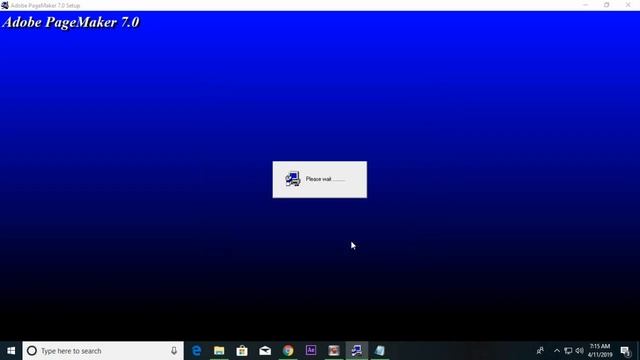The height and width of the screenshot is (360, 640).
Task: Open the People icon in system tray
Action: coord(540,351)
